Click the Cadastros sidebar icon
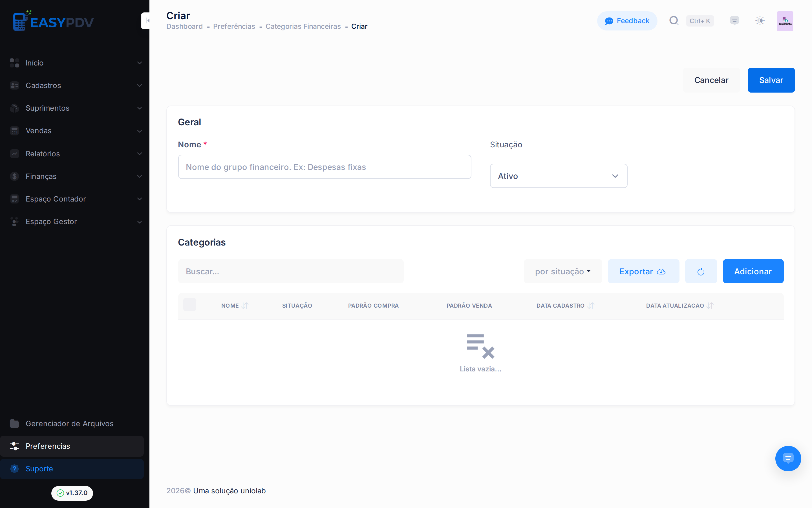 [x=14, y=85]
